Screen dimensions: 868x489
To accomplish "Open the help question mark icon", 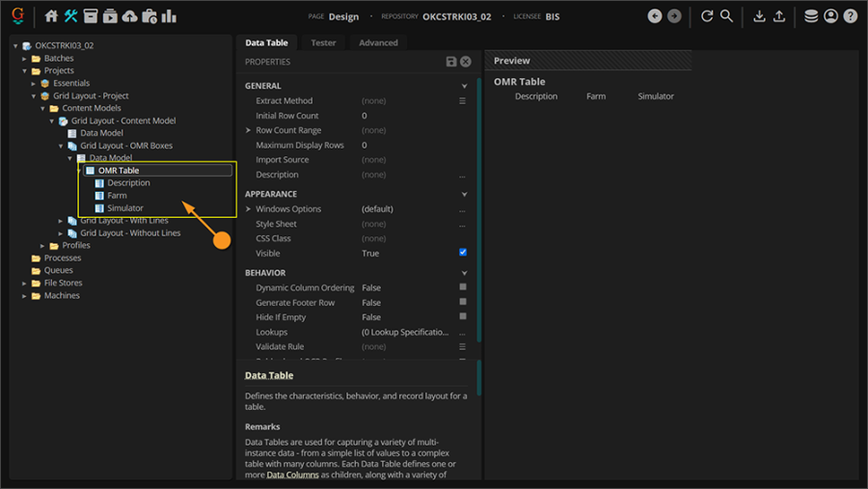I will pos(850,16).
